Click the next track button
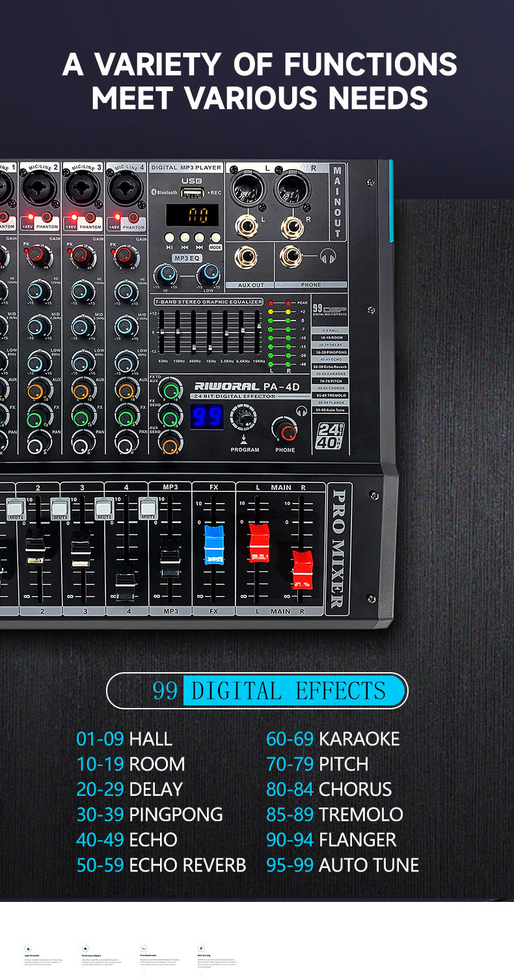The width and height of the screenshot is (514, 980). click(199, 238)
